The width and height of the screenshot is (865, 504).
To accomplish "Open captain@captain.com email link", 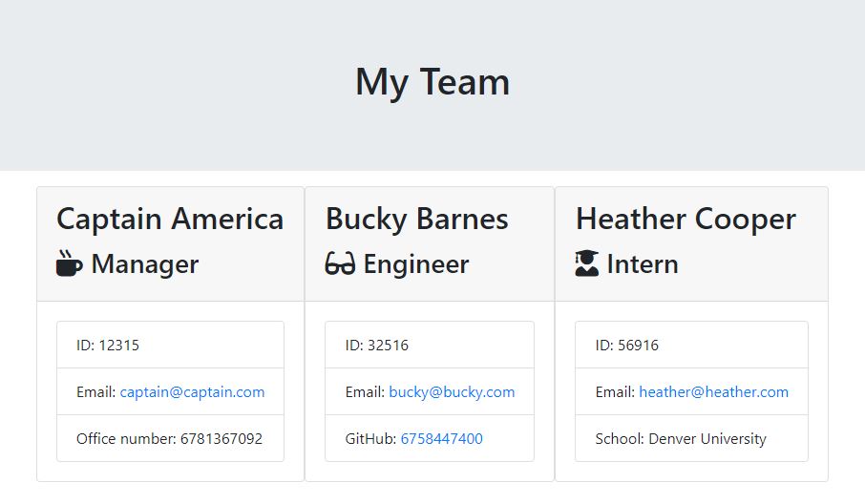I will [192, 391].
